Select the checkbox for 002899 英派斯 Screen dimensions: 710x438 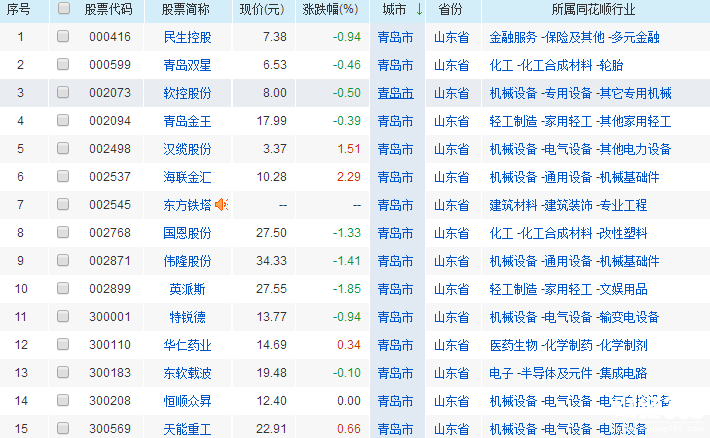pyautogui.click(x=63, y=288)
